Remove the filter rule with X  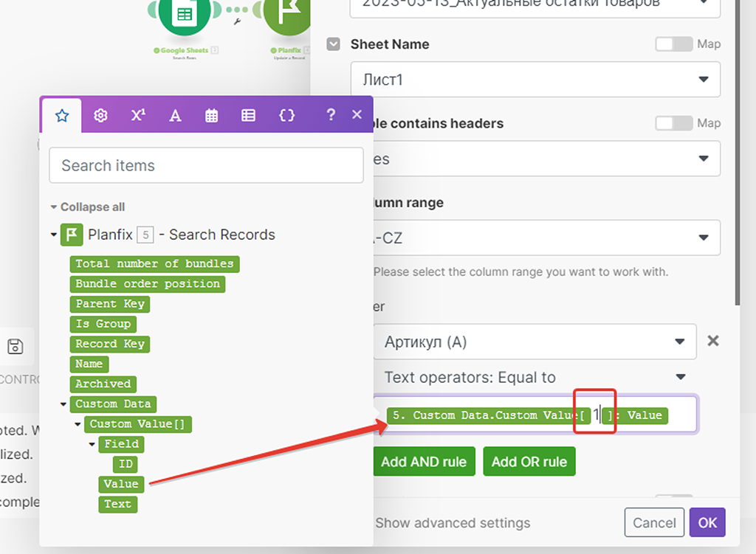click(712, 341)
